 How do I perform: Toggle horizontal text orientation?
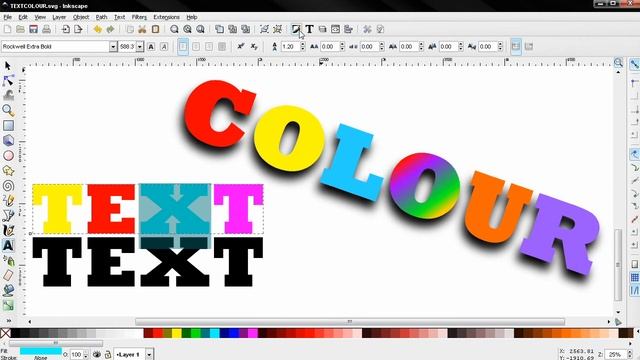point(516,47)
